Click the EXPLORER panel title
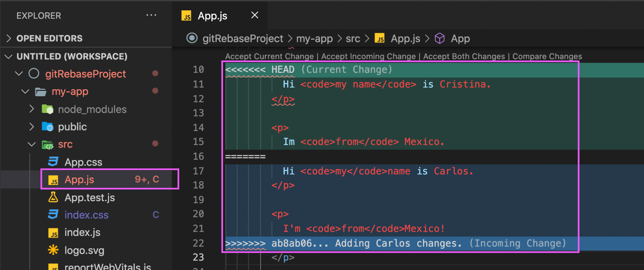Screen dimensions: 644x270 pyautogui.click(x=39, y=16)
